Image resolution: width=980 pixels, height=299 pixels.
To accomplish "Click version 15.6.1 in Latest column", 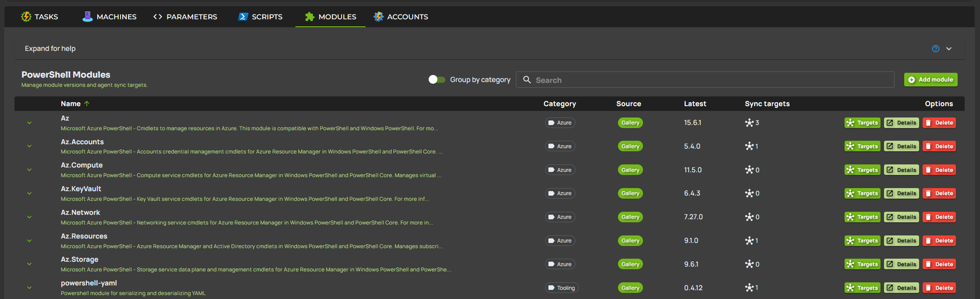I will [x=692, y=123].
